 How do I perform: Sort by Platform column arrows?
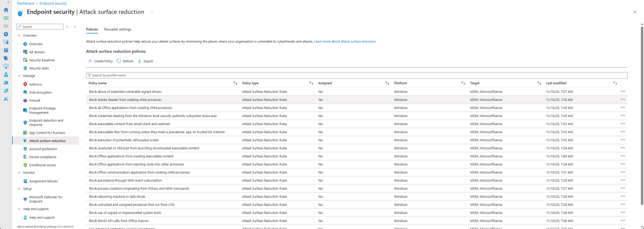(463, 83)
